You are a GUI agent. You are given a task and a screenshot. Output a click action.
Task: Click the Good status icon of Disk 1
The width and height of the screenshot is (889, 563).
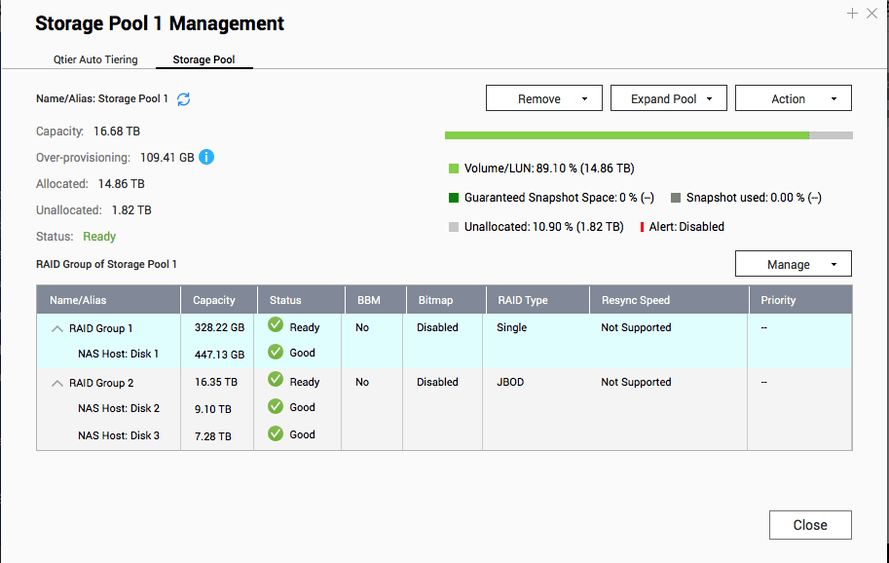click(x=276, y=352)
